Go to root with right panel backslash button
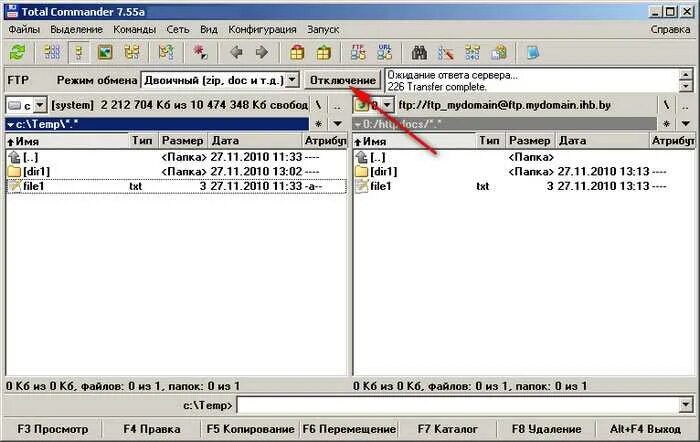 coord(666,105)
